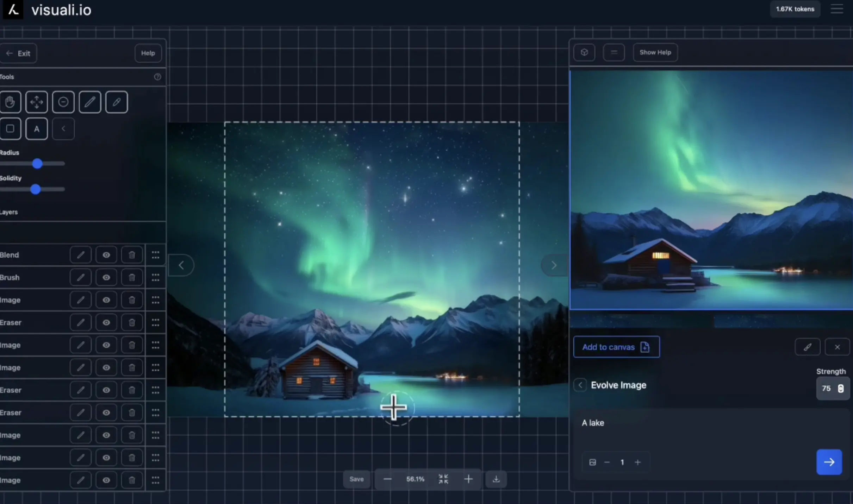Click the cube icon above the preview
This screenshot has height=504, width=853.
584,52
